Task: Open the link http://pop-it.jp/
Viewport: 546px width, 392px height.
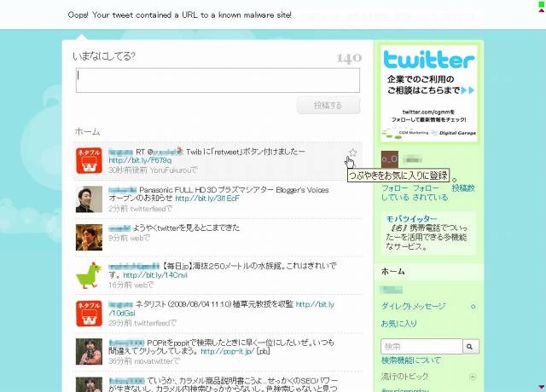Action: pyautogui.click(x=228, y=351)
